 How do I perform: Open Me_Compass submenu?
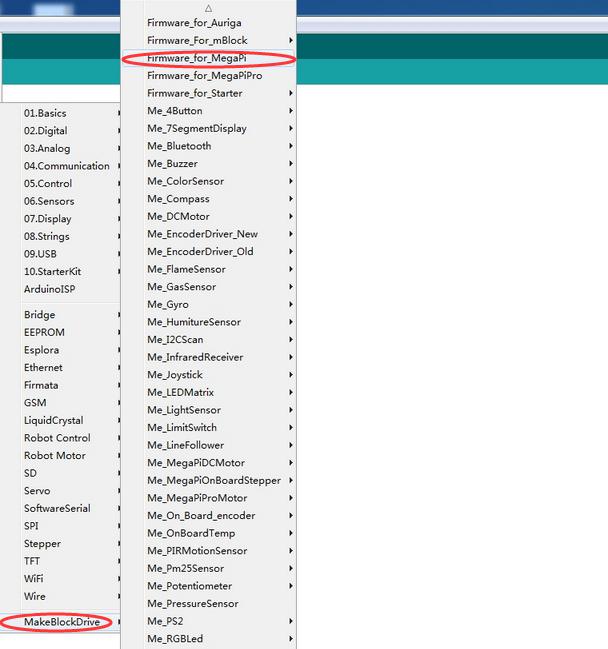tap(209, 199)
